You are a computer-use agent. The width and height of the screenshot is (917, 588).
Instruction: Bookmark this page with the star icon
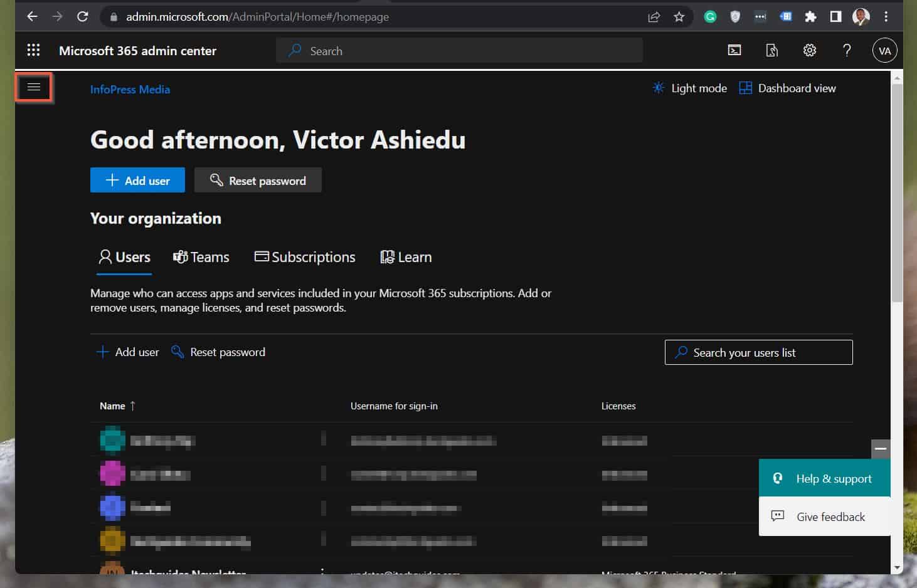679,17
